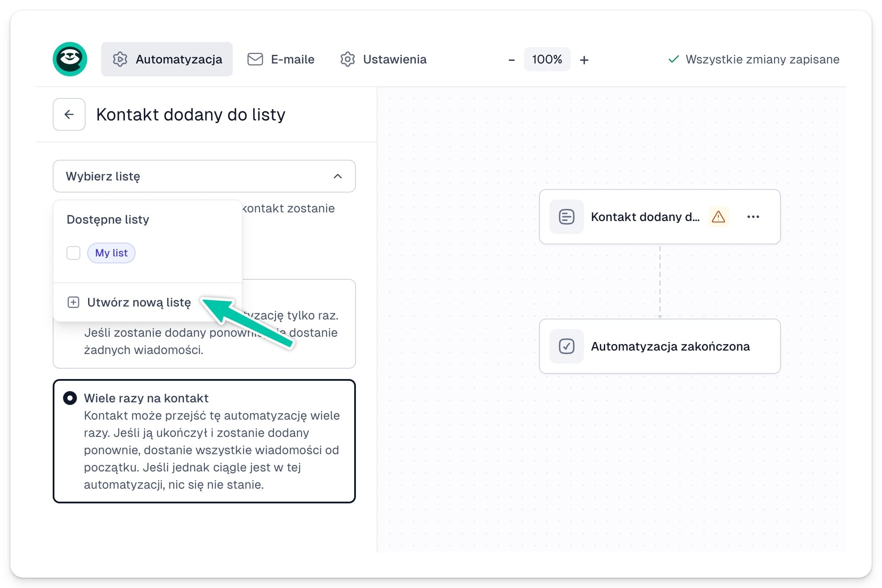Go back with the arrow button
Screen dimensions: 882x588
(69, 114)
